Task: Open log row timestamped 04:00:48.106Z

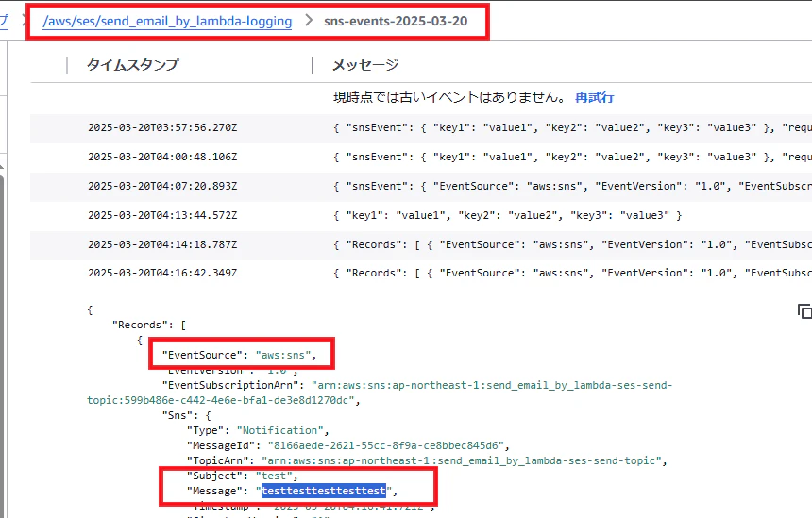Action: pos(421,157)
